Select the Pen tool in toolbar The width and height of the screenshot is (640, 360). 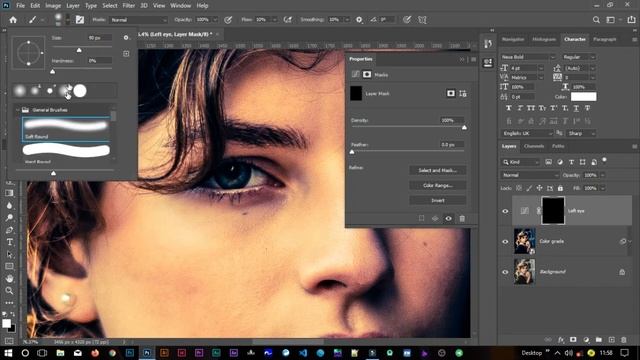9,230
